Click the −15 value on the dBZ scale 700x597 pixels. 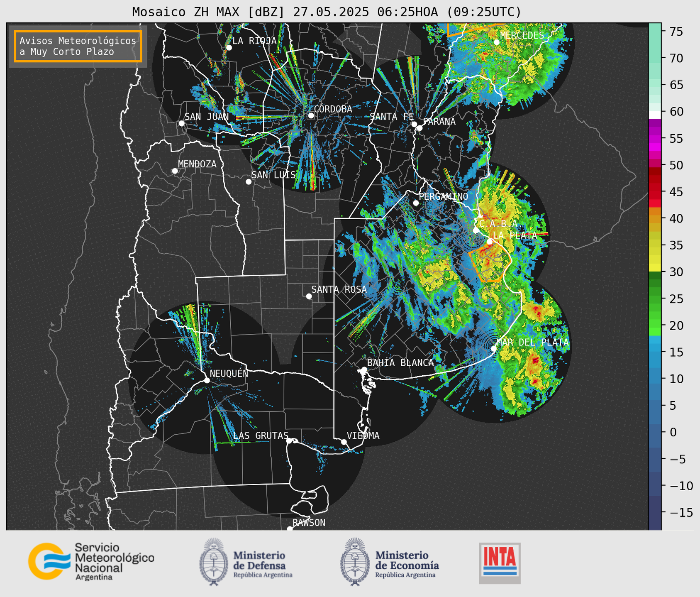pos(681,512)
